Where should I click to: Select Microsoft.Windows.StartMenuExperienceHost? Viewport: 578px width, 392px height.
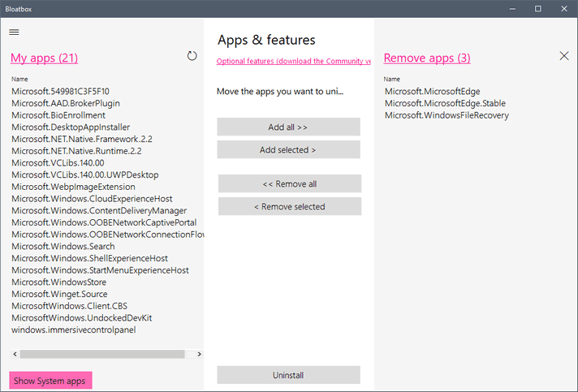[x=101, y=270]
